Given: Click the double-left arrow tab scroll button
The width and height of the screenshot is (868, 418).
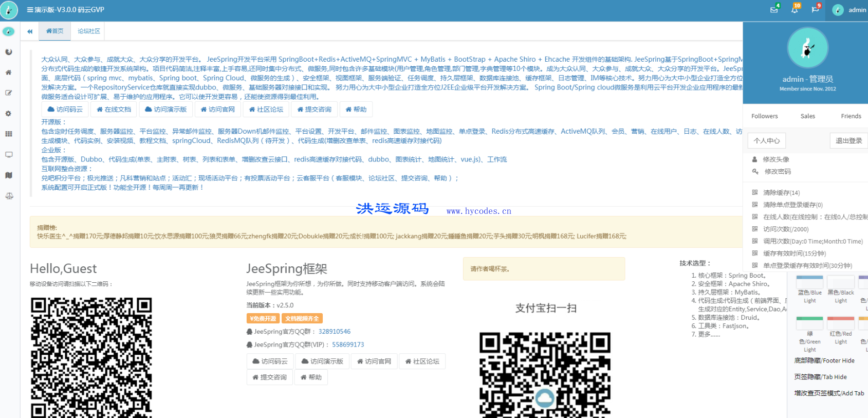Looking at the screenshot, I should [30, 31].
